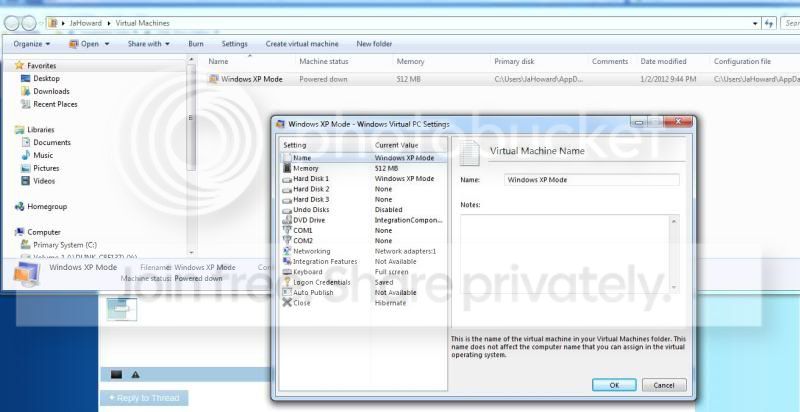The image size is (800, 412).
Task: Select the Networking setting icon
Action: click(287, 251)
